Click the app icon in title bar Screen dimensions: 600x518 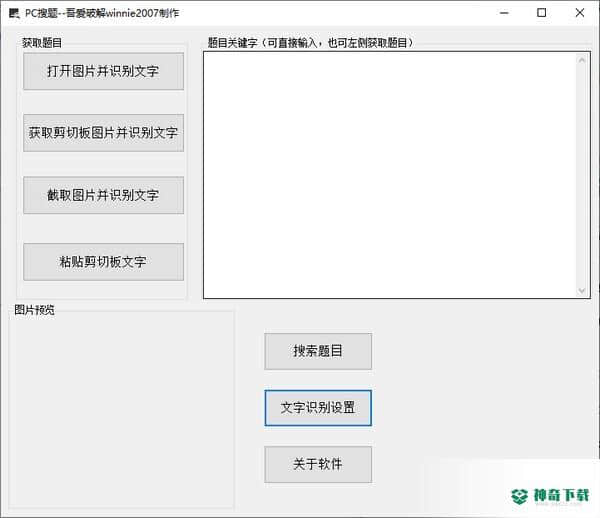coord(14,13)
